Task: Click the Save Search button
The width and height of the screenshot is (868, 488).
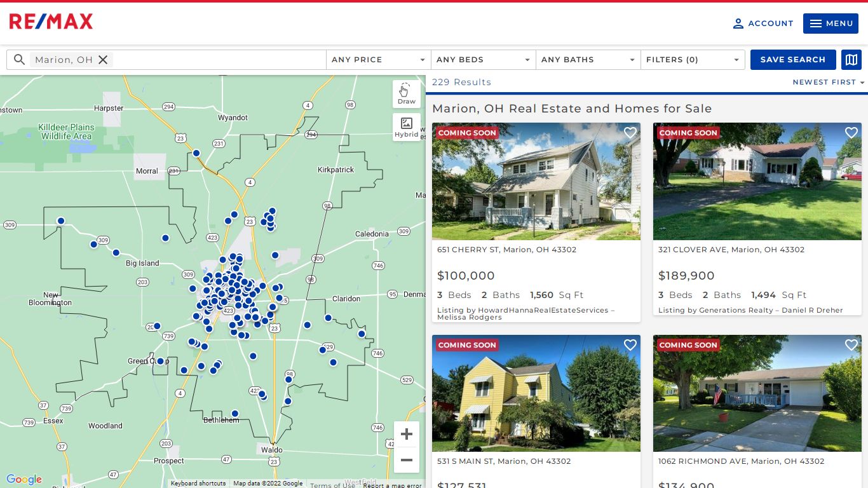Action: [793, 60]
